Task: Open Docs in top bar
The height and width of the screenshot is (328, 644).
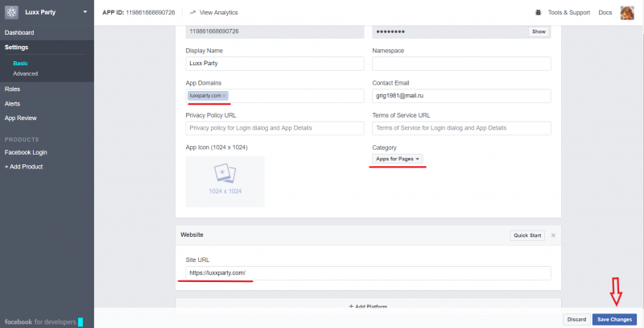Action: tap(605, 13)
